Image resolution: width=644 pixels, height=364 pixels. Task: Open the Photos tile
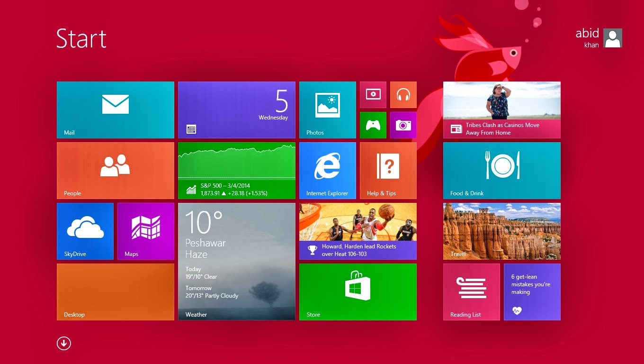pyautogui.click(x=328, y=110)
